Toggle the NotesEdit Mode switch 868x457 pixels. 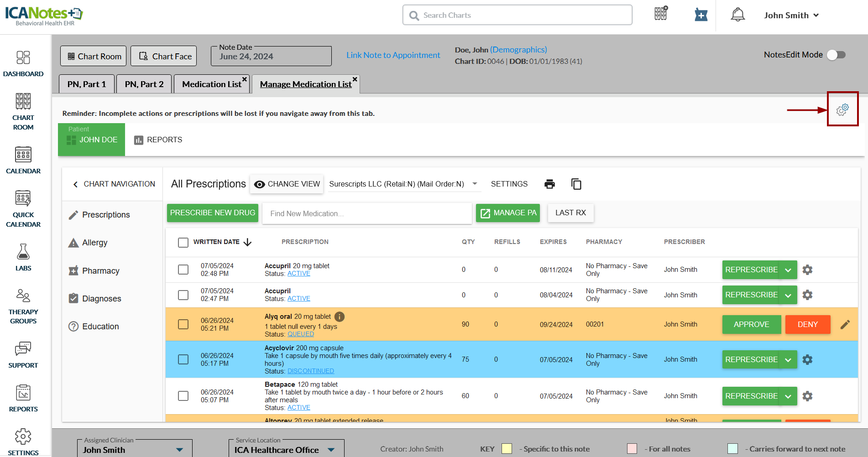click(x=836, y=55)
